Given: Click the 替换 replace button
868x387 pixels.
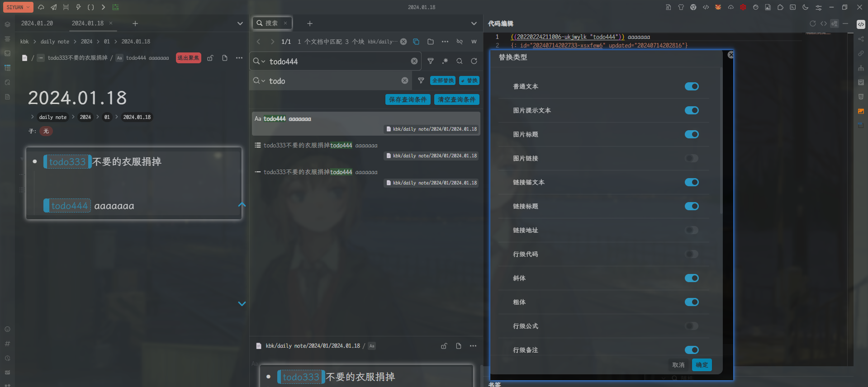Looking at the screenshot, I should coord(470,80).
